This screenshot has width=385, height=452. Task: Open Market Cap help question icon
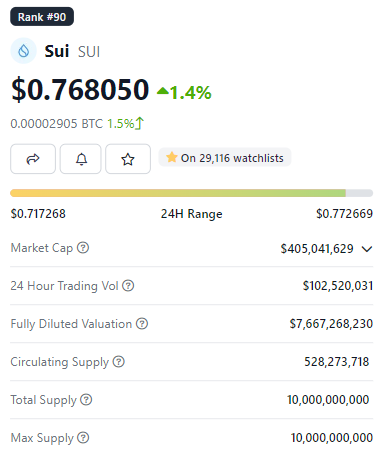pyautogui.click(x=83, y=248)
